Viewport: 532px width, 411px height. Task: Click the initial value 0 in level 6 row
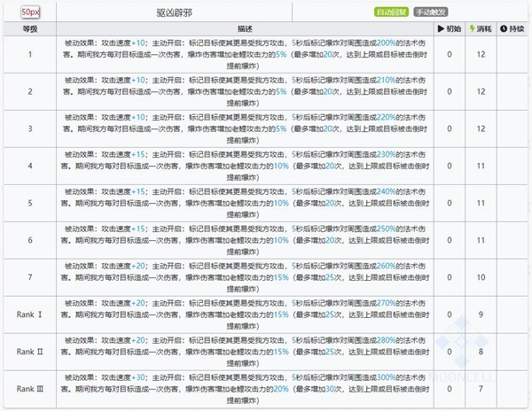tap(450, 240)
